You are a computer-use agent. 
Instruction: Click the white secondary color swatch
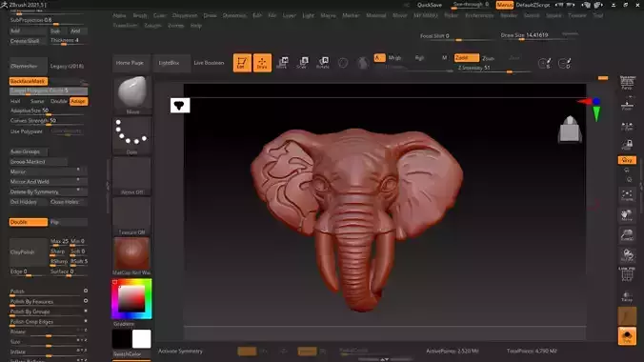(x=141, y=339)
